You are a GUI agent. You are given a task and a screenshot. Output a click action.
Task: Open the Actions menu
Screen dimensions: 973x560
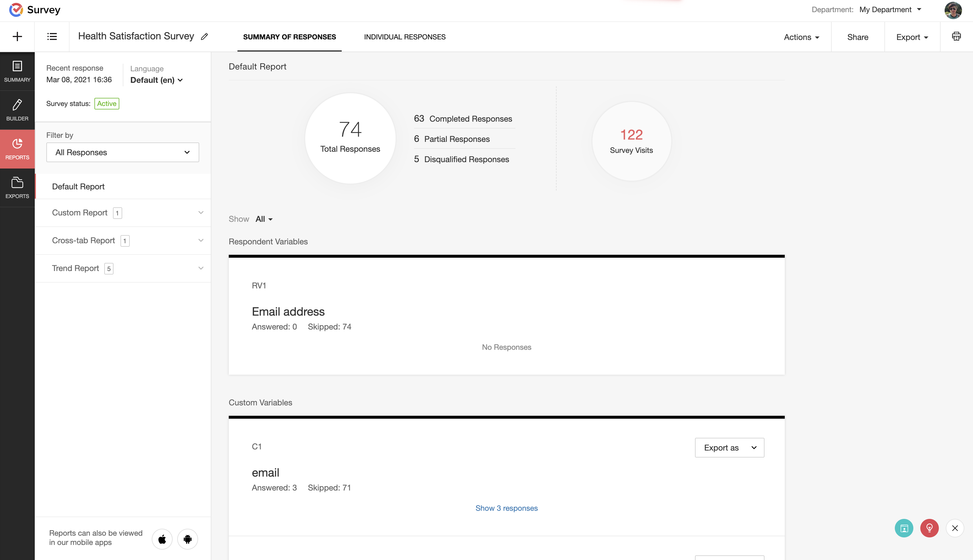(802, 37)
